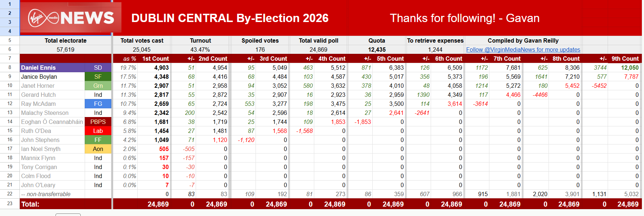Select the yellow Aon party cell
644x216 pixels.
[98, 149]
